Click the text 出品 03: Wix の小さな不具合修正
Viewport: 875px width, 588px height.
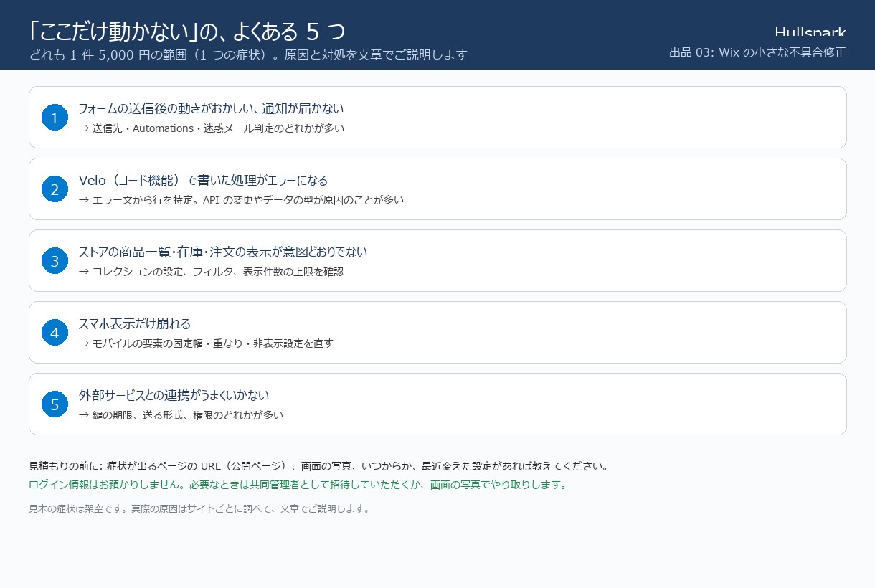757,52
